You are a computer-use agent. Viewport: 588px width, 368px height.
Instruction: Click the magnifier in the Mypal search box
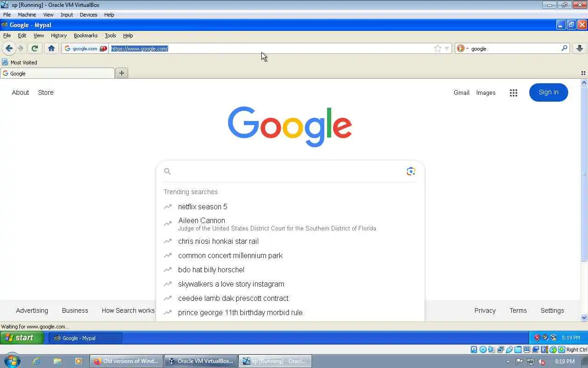click(x=564, y=48)
